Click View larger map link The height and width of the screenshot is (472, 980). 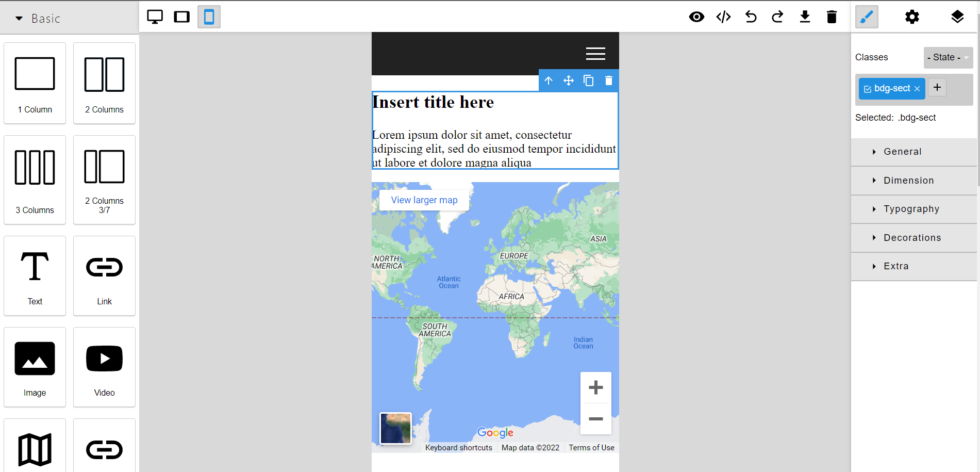pyautogui.click(x=424, y=200)
